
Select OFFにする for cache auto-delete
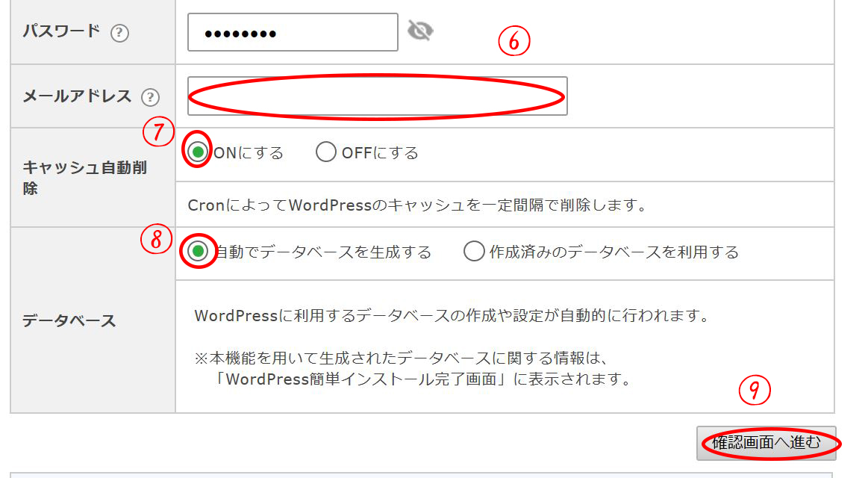325,152
